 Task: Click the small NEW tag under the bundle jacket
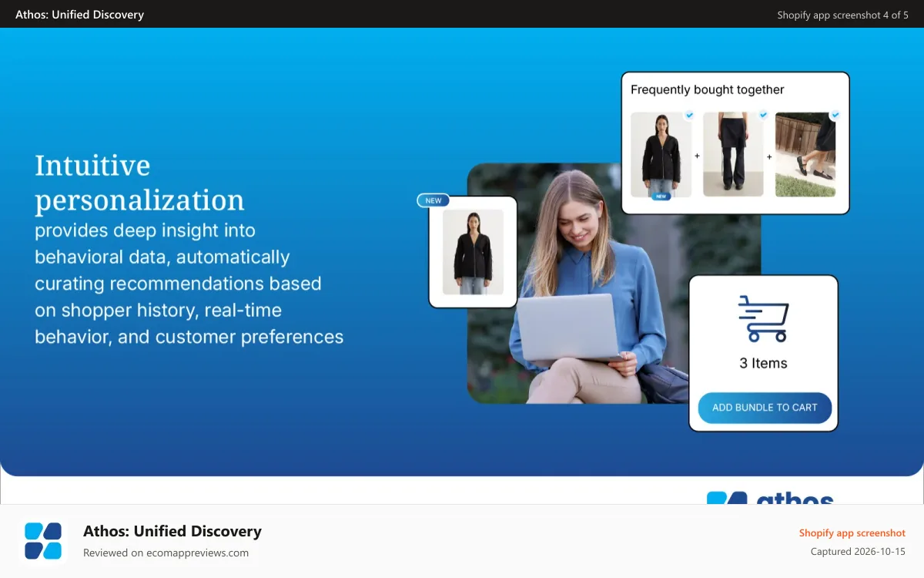click(x=661, y=197)
